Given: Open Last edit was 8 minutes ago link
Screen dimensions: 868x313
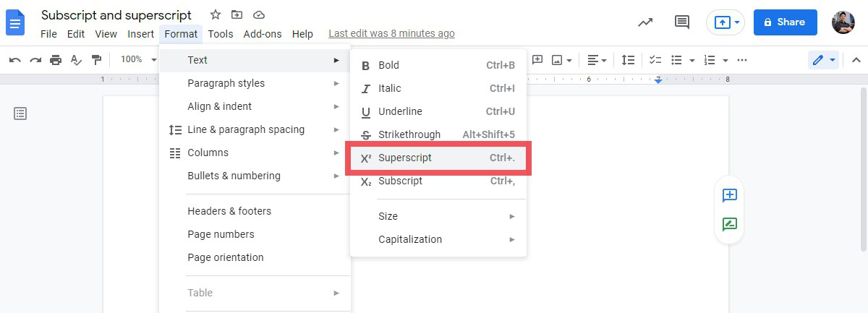Looking at the screenshot, I should 391,34.
